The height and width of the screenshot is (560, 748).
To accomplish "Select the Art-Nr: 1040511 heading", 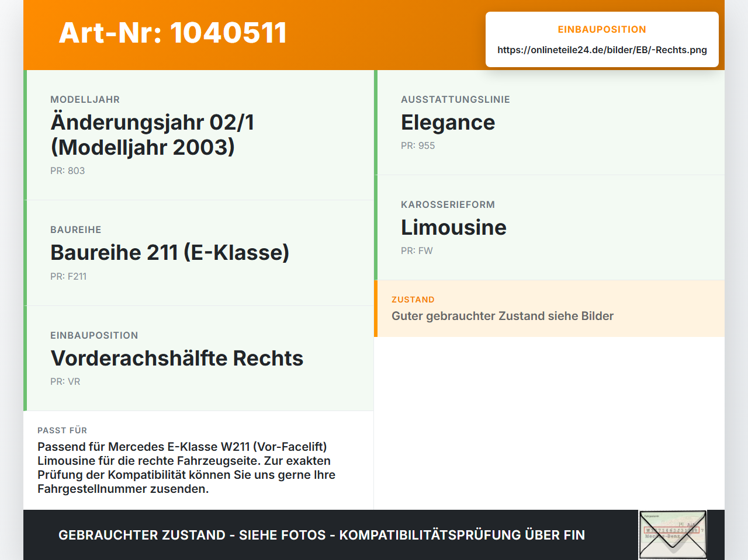I will (x=173, y=33).
